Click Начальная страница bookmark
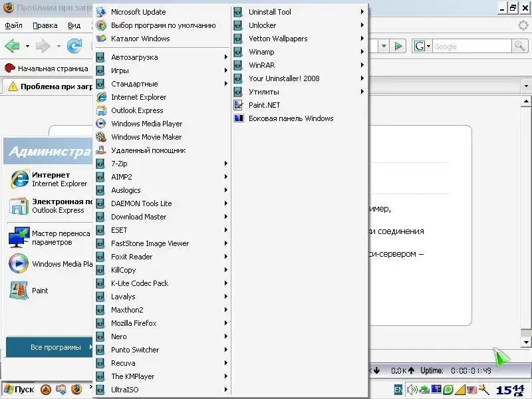This screenshot has width=532, height=399. (x=47, y=68)
